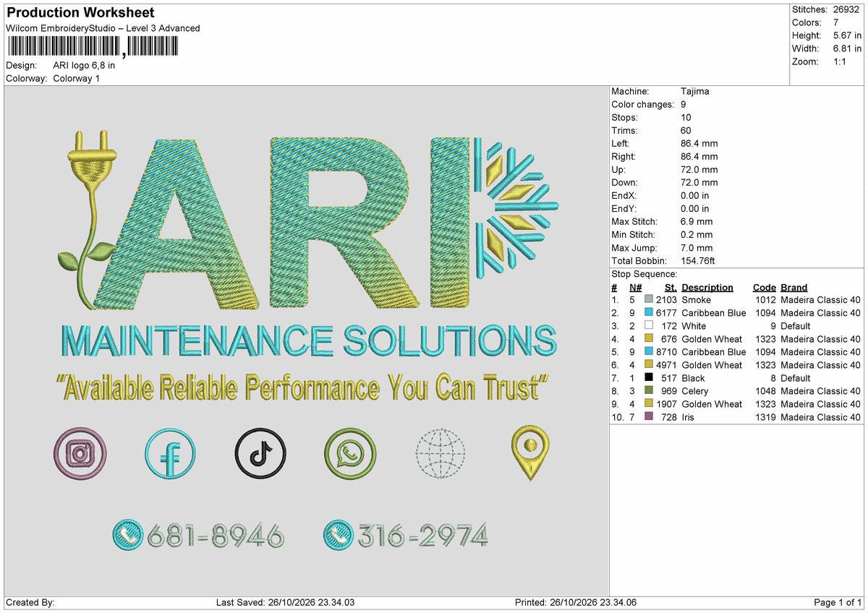
Task: Click the code 1319 in the Iris row
Action: 766,417
